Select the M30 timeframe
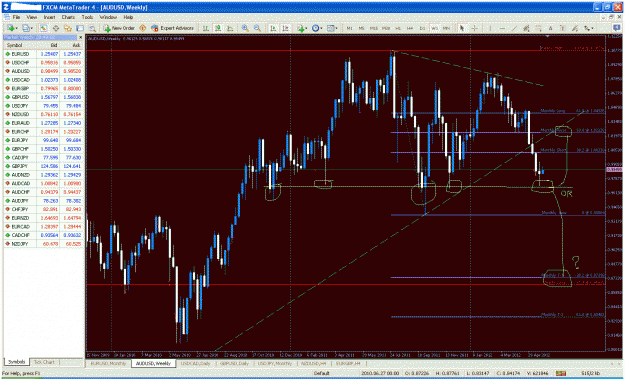 point(386,28)
